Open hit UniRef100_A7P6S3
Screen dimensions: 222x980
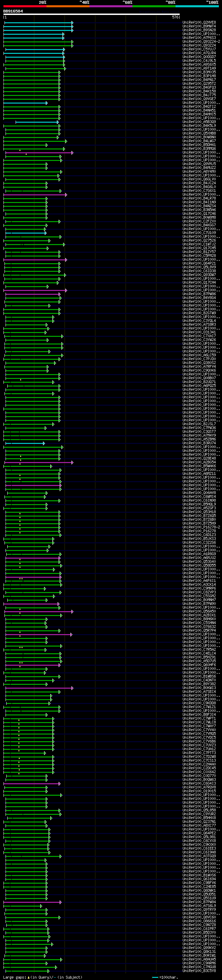tap(199, 38)
